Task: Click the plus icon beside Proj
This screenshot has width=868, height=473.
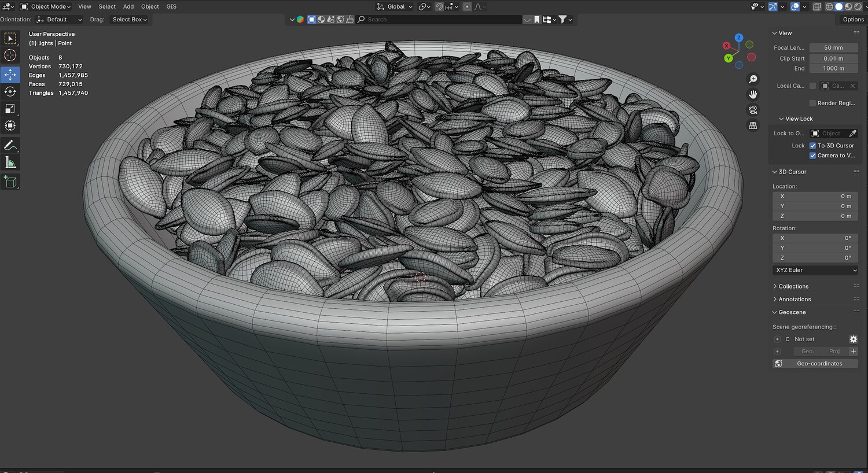Action: (853, 352)
